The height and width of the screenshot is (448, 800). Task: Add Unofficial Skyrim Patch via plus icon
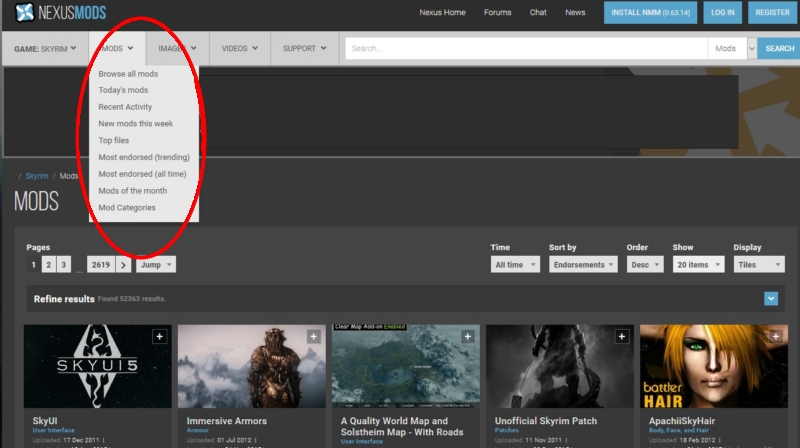(622, 337)
